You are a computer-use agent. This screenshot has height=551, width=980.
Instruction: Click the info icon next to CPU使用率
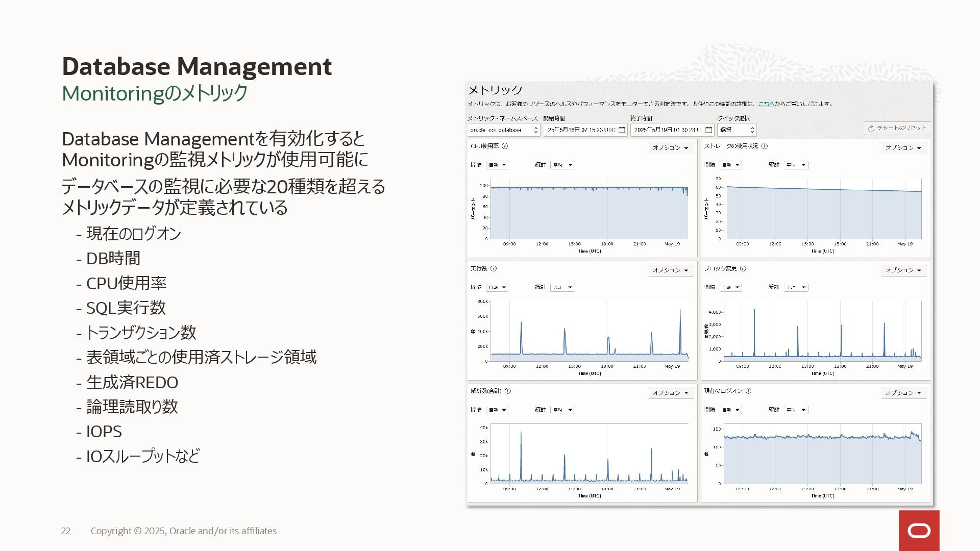505,146
